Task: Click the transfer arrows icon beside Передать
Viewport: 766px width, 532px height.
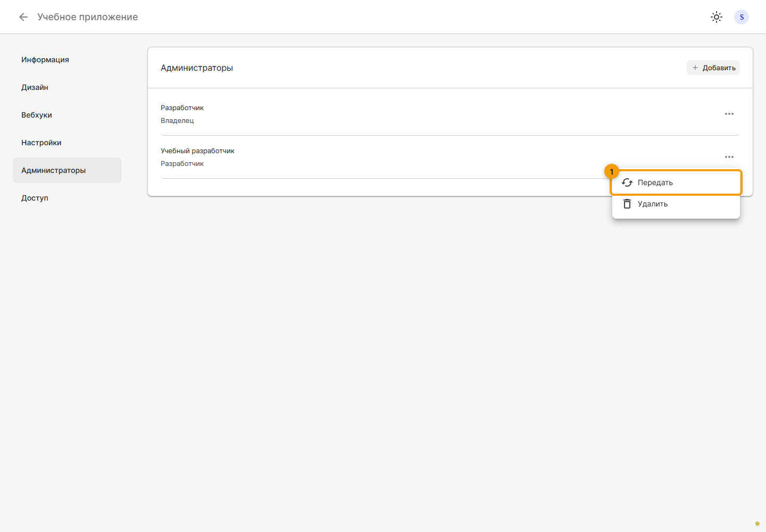Action: [x=627, y=182]
